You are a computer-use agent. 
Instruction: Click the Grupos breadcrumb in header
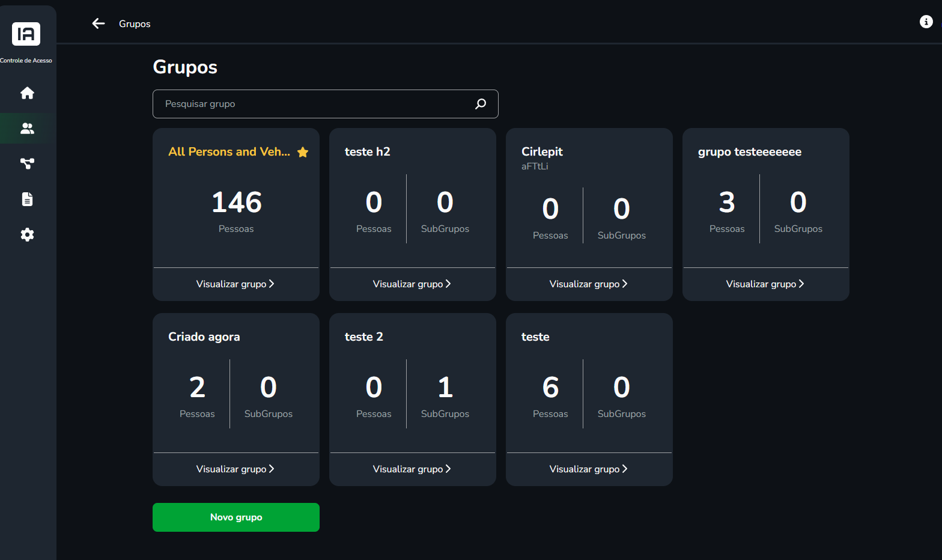coord(135,24)
